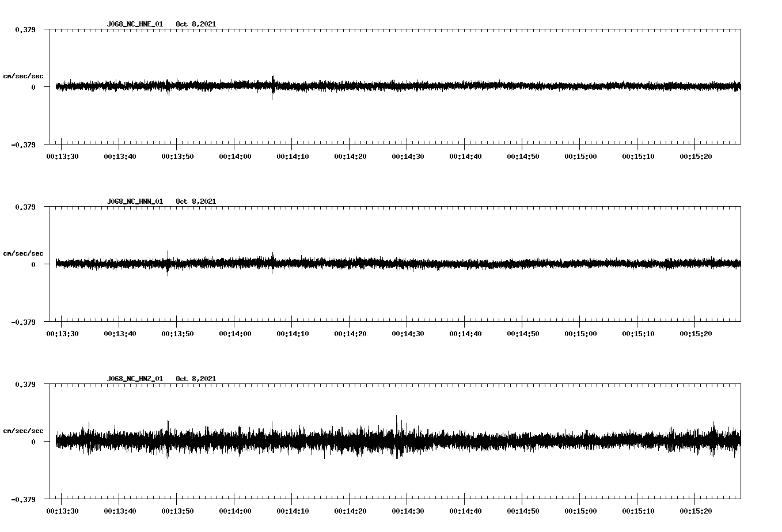Viewport: 782px width, 532px height.
Task: Pick 00:13:30 time label under HNZ plot
Action: [62, 511]
